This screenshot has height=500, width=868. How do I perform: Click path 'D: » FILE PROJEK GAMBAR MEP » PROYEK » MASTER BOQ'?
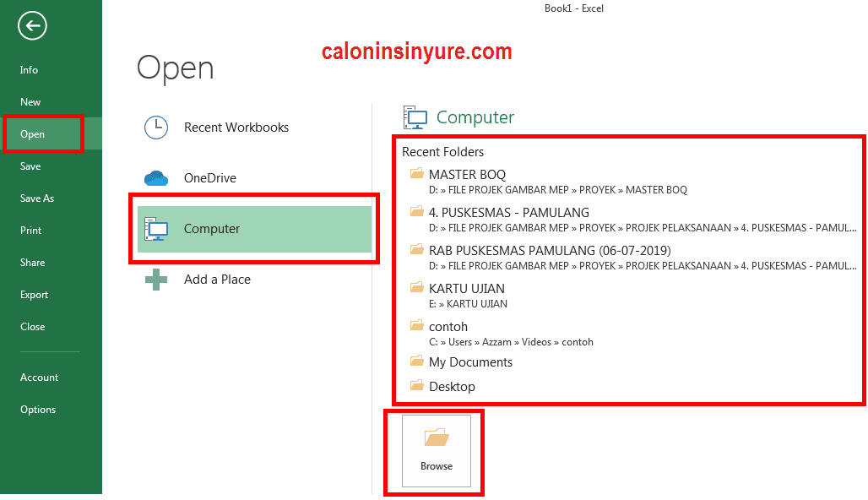pos(558,190)
